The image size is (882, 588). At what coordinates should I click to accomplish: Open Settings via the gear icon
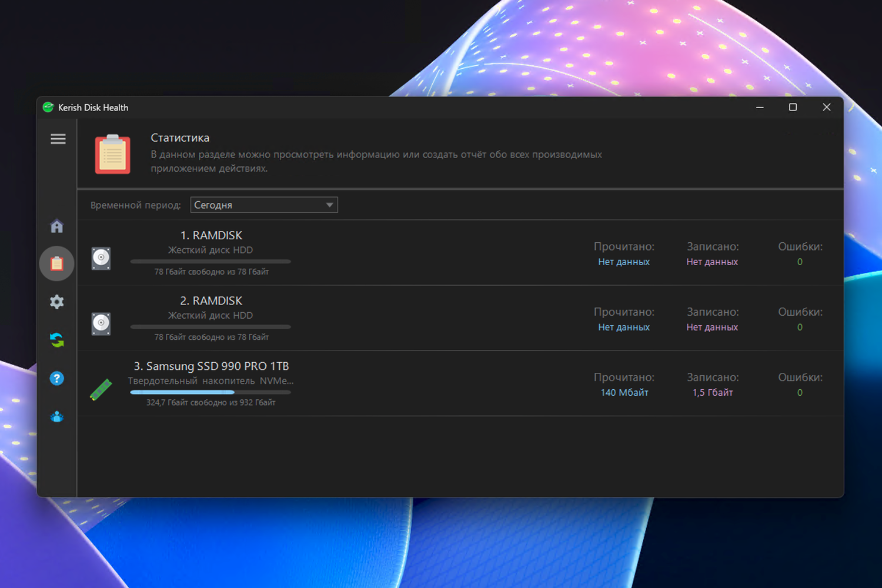click(x=57, y=302)
